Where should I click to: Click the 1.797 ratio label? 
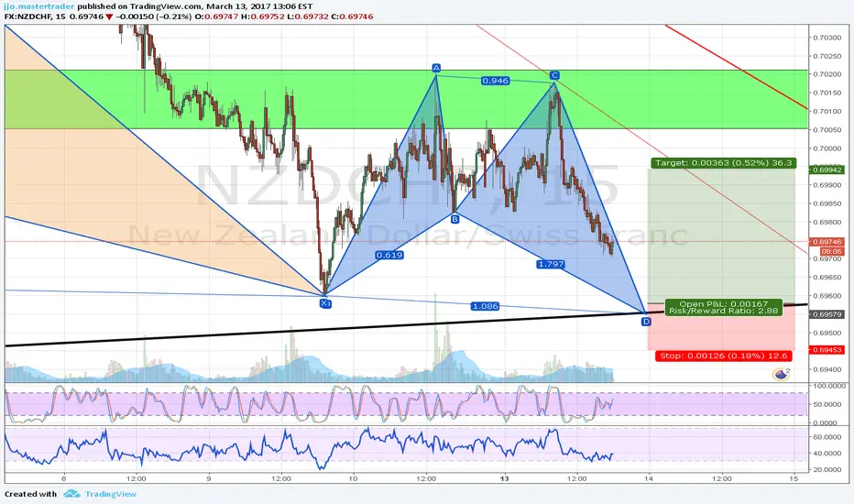[x=551, y=264]
